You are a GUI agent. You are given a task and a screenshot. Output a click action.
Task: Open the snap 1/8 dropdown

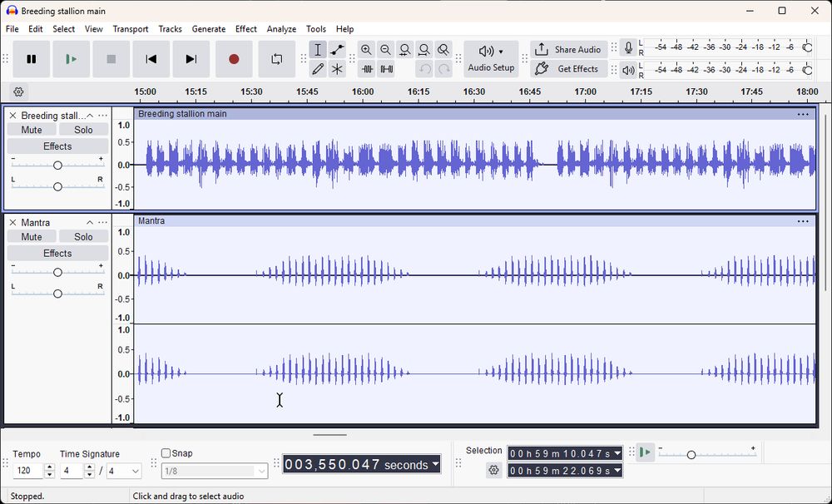(215, 471)
